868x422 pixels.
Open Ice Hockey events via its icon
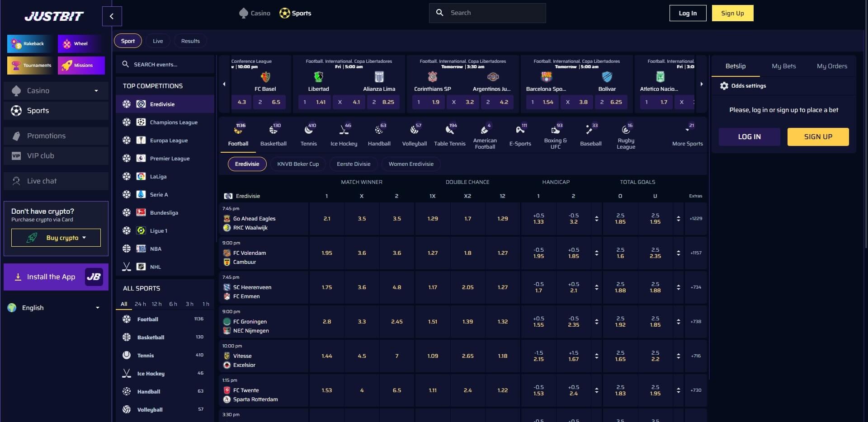(344, 130)
